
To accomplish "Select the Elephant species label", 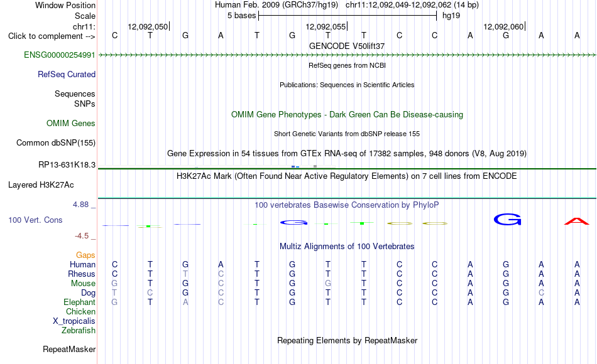I will click(80, 302).
